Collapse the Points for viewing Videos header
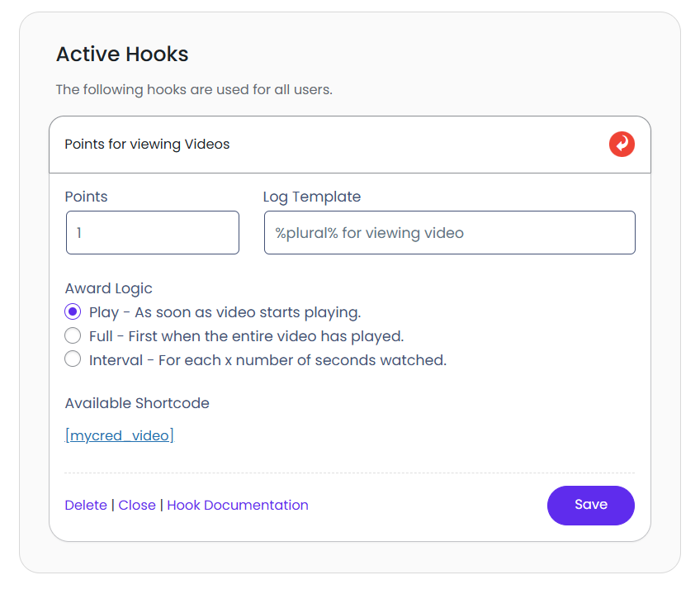The width and height of the screenshot is (700, 594). 349,145
